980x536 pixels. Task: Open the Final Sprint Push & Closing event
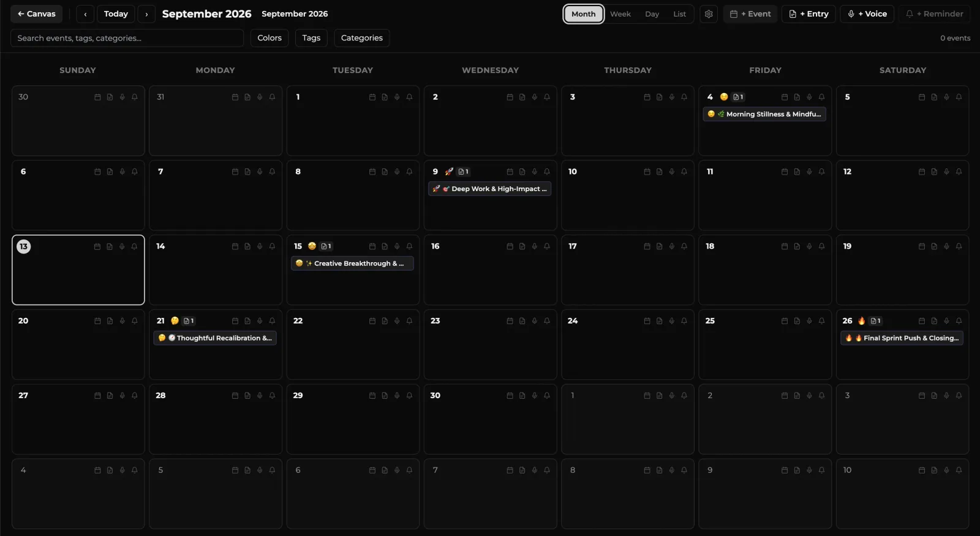(902, 338)
